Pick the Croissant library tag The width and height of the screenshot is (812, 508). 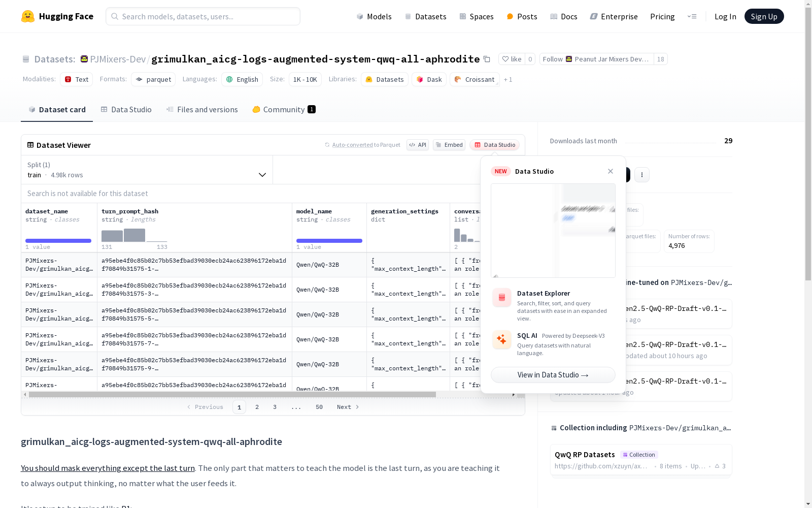tap(475, 79)
